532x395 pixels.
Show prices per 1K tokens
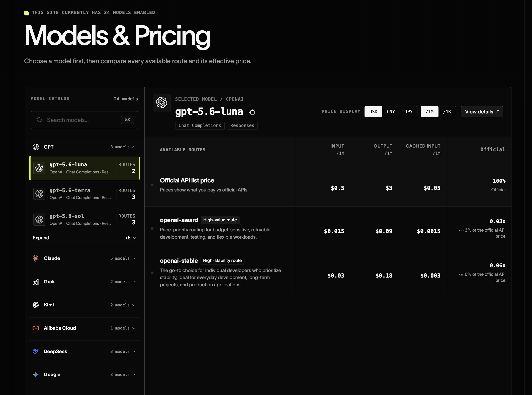pyautogui.click(x=447, y=112)
